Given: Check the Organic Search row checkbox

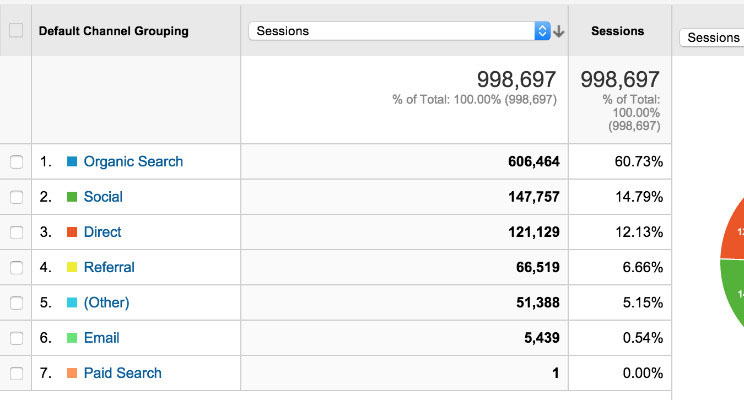Looking at the screenshot, I should coord(16,162).
